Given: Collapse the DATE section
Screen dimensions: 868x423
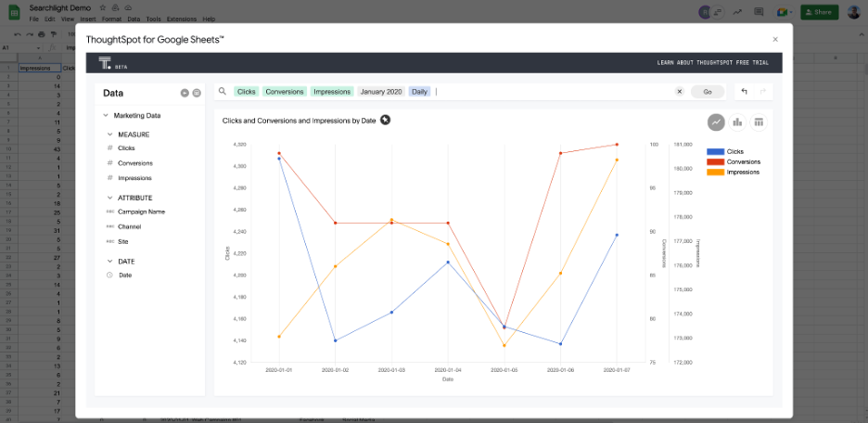Looking at the screenshot, I should click(x=109, y=262).
